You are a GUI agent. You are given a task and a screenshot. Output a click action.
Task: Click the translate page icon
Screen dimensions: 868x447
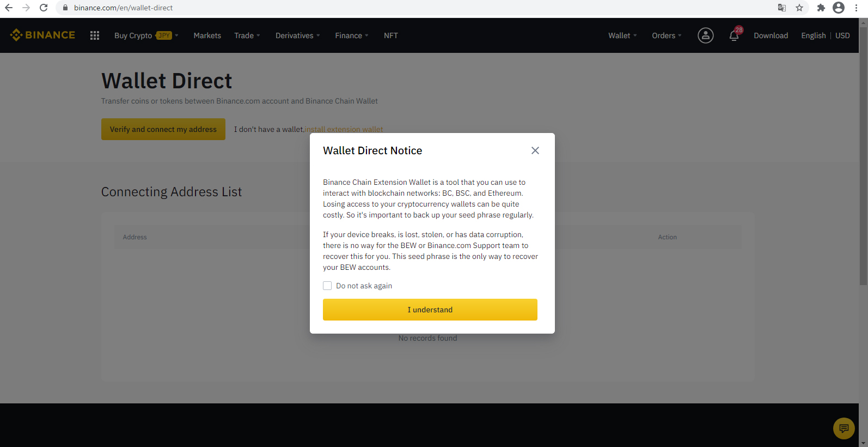[782, 8]
